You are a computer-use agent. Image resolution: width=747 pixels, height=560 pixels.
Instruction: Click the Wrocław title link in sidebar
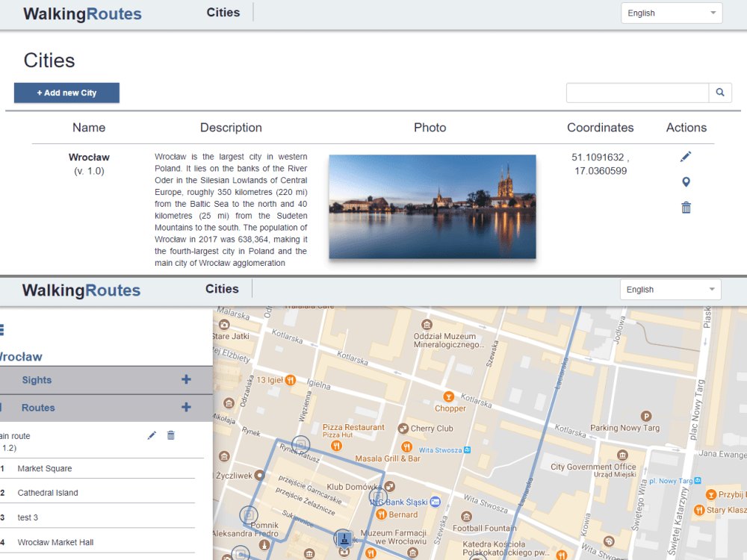coord(20,357)
